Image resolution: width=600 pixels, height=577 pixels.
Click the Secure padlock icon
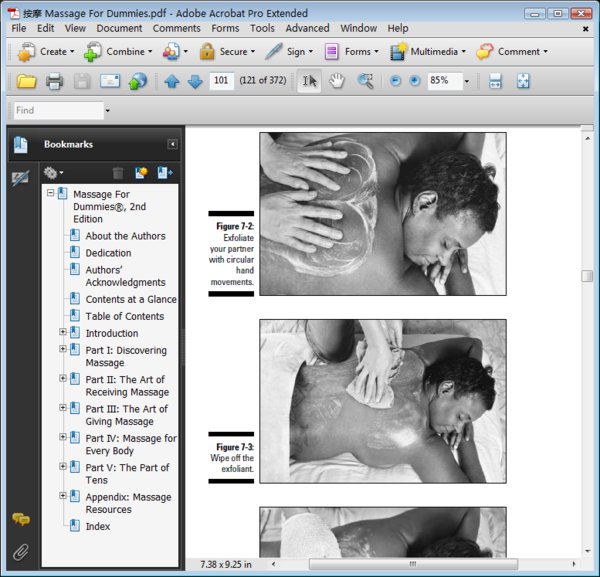(207, 52)
